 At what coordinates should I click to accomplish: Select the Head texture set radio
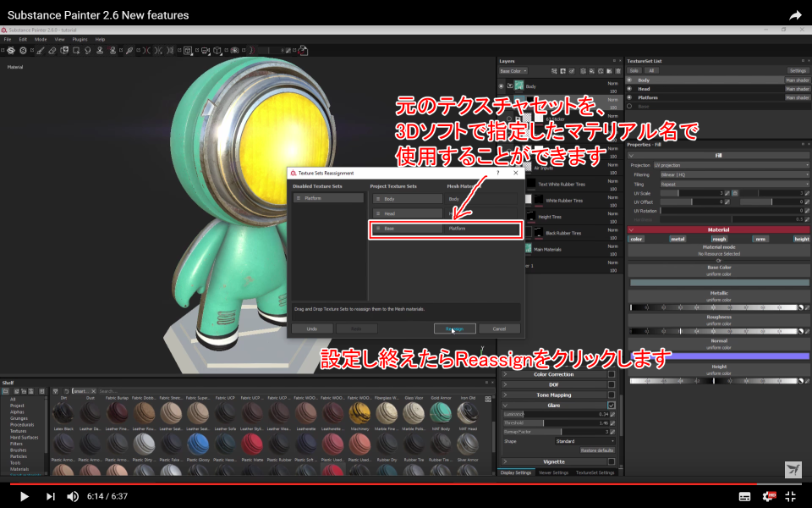(x=629, y=89)
